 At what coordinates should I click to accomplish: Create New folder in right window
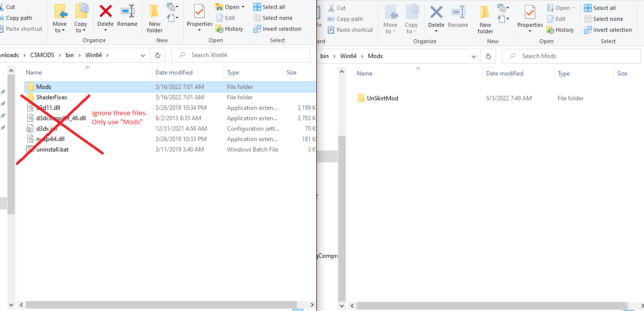486,19
